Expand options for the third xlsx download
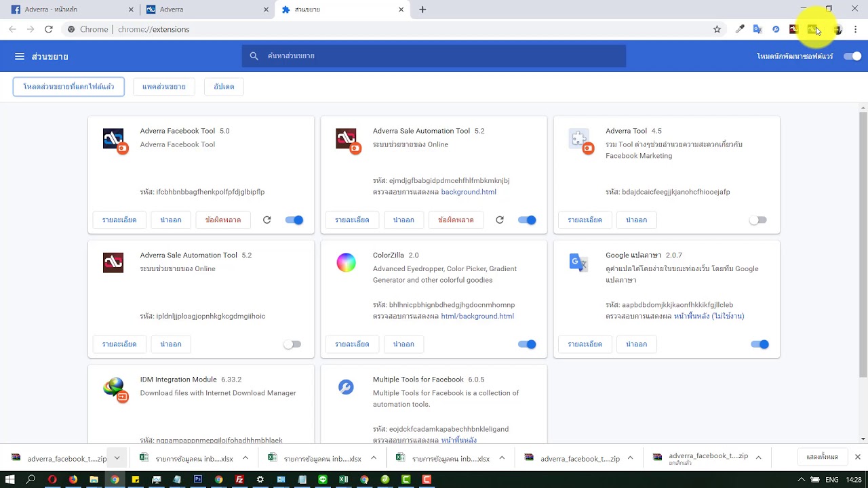Screen dimensions: 868x488 tap(502, 458)
